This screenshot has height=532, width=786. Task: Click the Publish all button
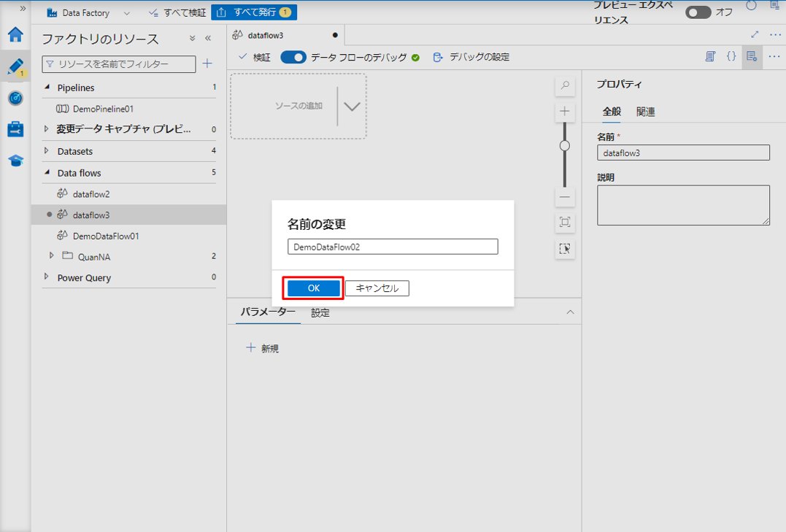point(254,12)
